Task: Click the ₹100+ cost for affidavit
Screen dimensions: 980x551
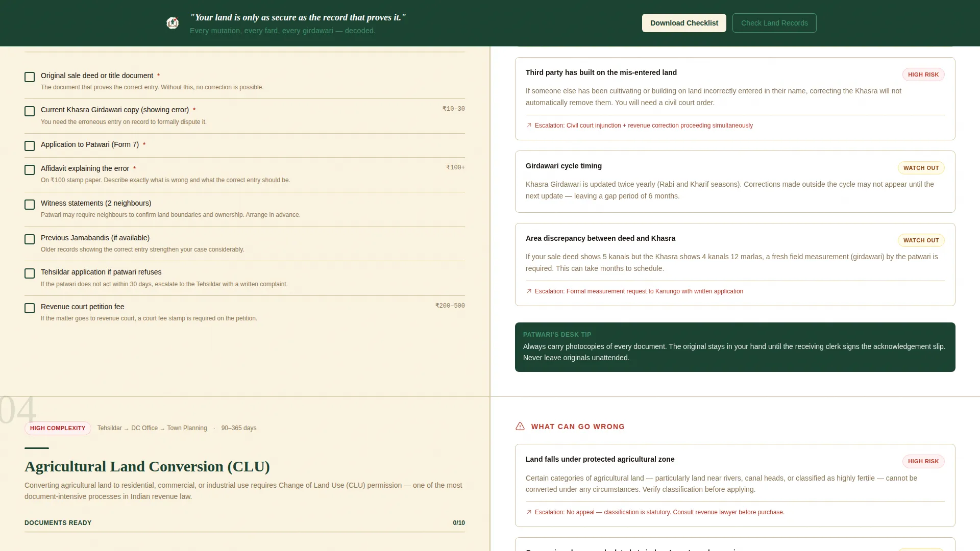Action: (455, 167)
